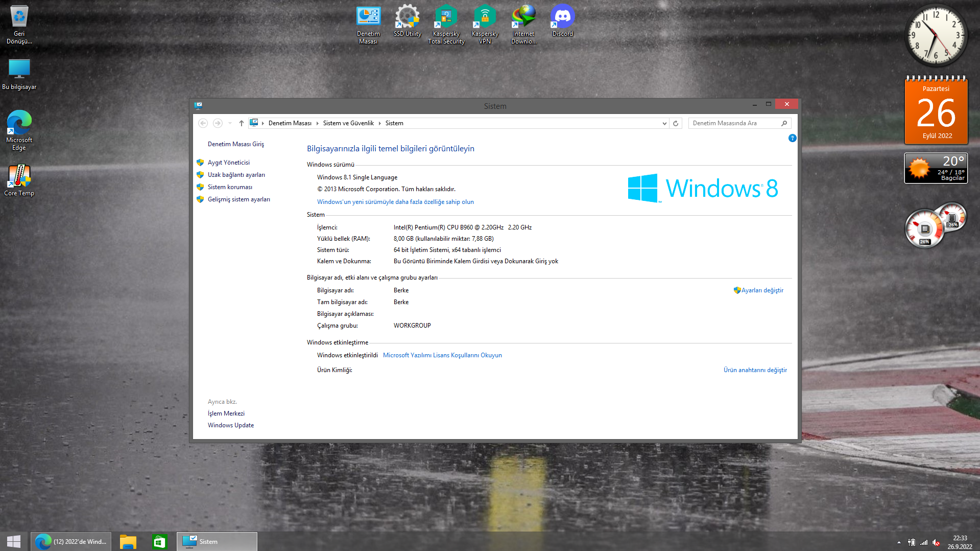
Task: Click the WORKGROUP value
Action: [412, 326]
